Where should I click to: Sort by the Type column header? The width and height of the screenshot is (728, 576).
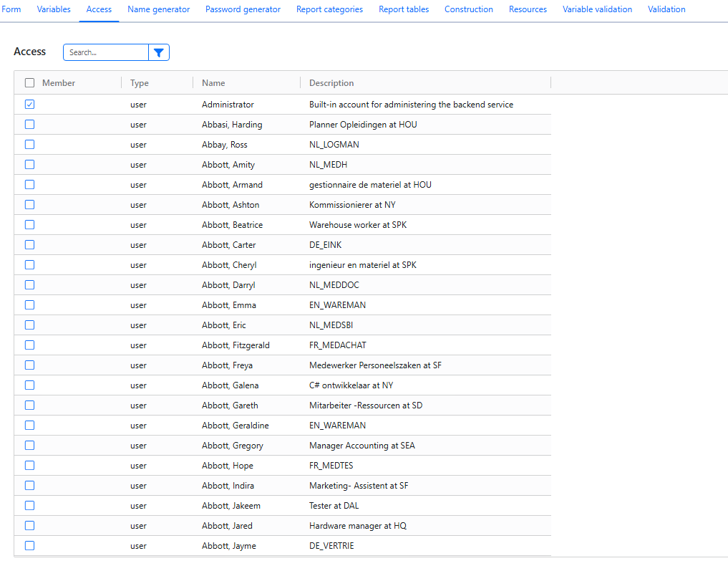(140, 82)
